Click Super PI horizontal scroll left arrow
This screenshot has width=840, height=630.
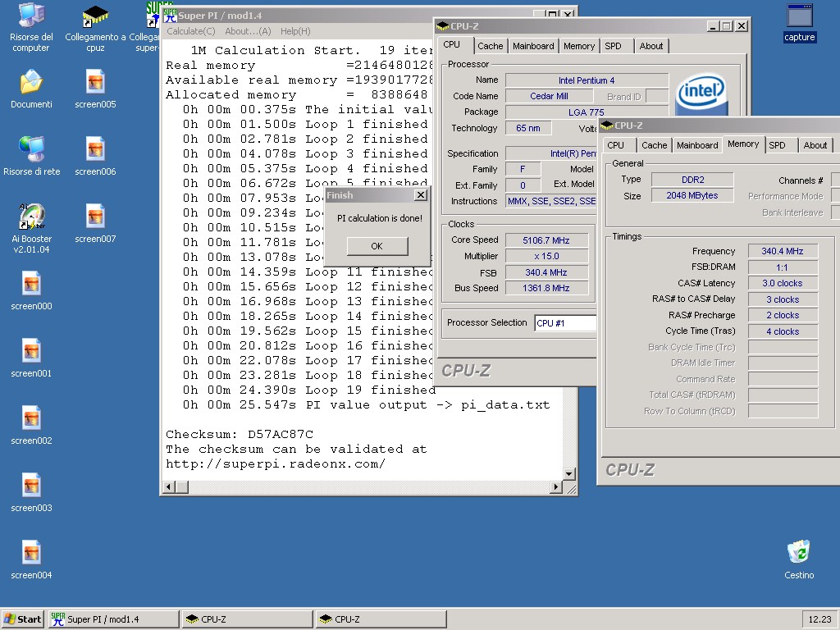[169, 487]
